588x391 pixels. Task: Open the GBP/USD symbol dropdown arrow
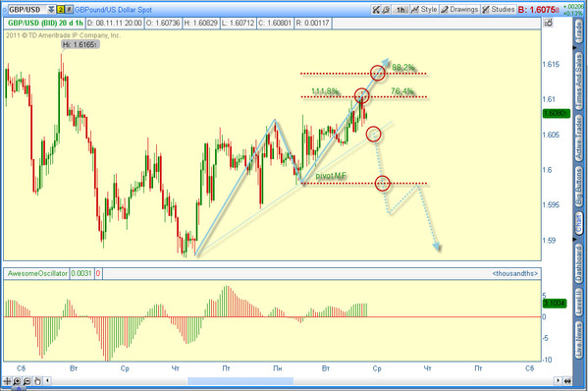pos(51,10)
